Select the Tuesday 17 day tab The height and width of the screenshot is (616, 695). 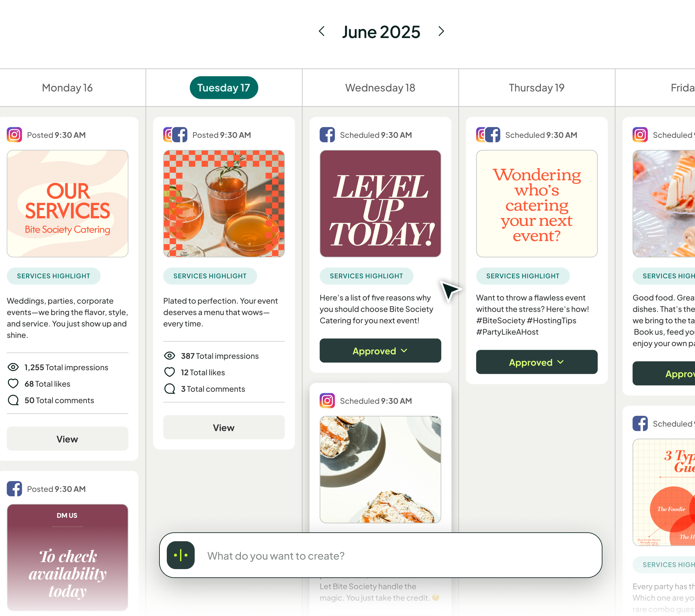[224, 88]
